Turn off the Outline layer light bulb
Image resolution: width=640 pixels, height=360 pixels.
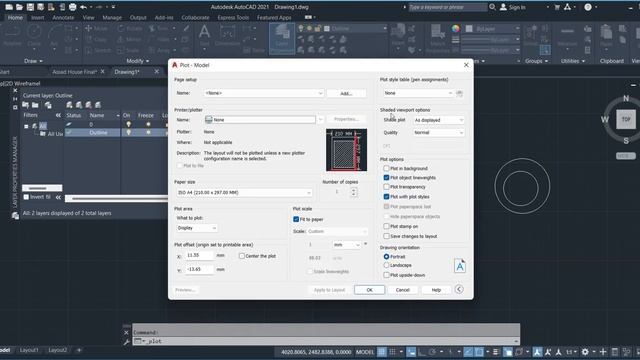pyautogui.click(x=129, y=133)
